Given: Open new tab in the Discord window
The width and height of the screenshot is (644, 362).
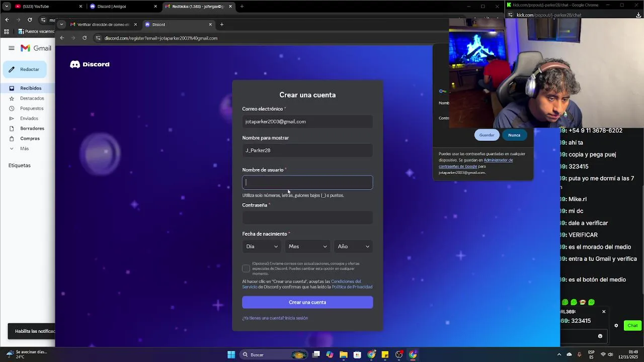Looking at the screenshot, I should pyautogui.click(x=222, y=24).
